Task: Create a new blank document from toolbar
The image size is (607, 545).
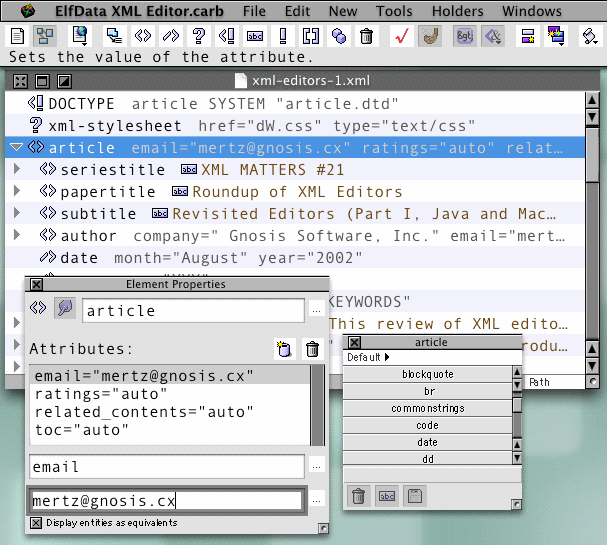Action: click(x=17, y=36)
